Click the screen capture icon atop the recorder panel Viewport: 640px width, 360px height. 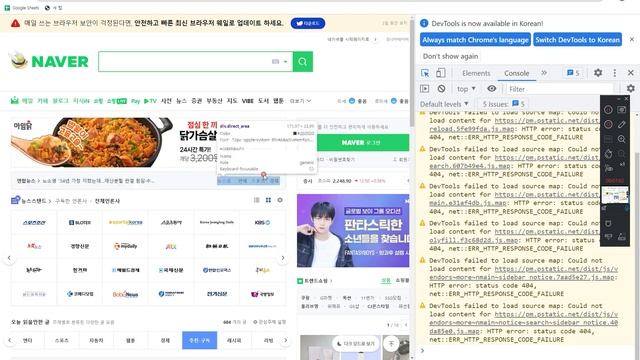pos(621,109)
